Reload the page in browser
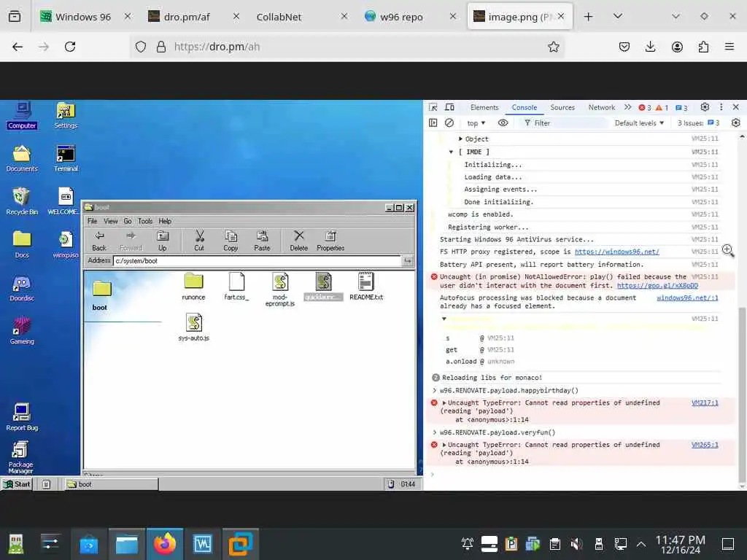Screen dimensions: 747x560 (70, 47)
